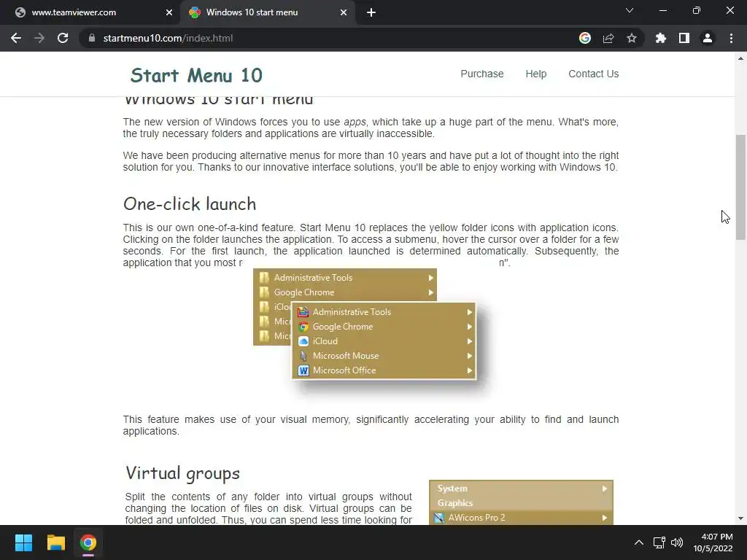This screenshot has height=560, width=747.
Task: Toggle the Chrome side panel
Action: [684, 38]
